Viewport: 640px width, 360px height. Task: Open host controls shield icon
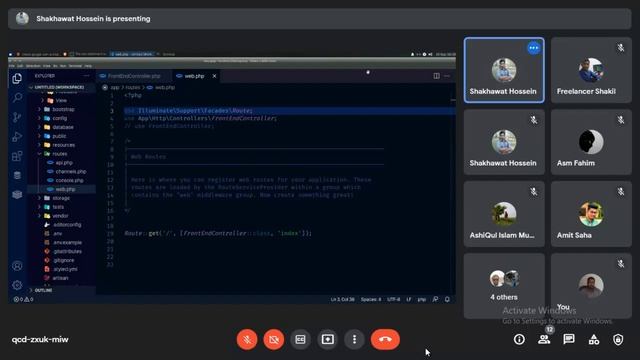coord(618,339)
